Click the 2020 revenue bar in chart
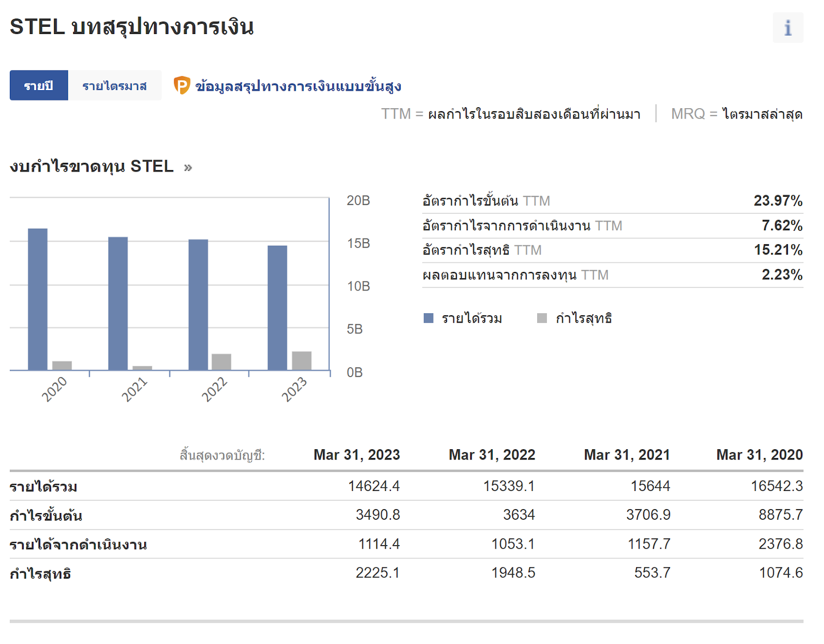This screenshot has width=824, height=644. pos(38,299)
